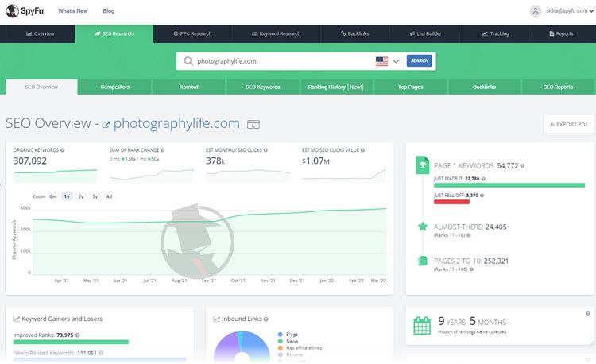Open the user account avatar icon
Screen dimensions: 596x364
[x=536, y=11]
